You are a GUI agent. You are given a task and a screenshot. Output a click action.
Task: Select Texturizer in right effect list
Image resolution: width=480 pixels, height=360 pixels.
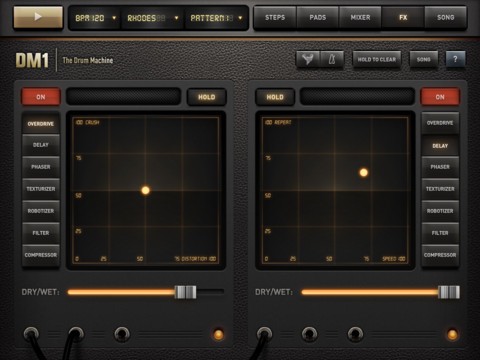[x=440, y=189]
